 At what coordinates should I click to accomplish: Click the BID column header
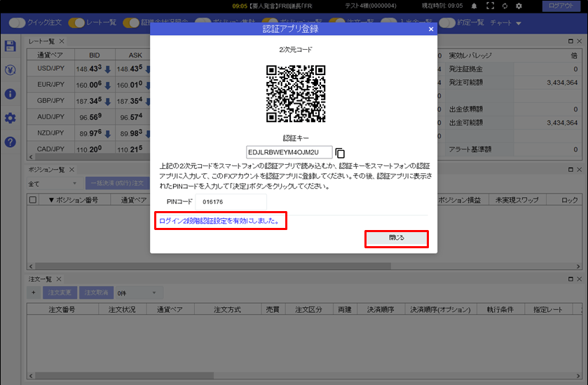[95, 55]
